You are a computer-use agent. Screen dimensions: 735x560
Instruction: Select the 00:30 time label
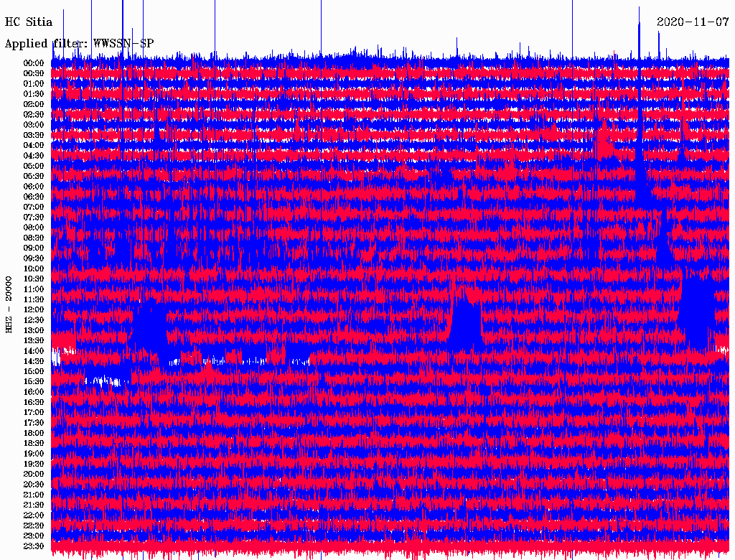point(34,74)
